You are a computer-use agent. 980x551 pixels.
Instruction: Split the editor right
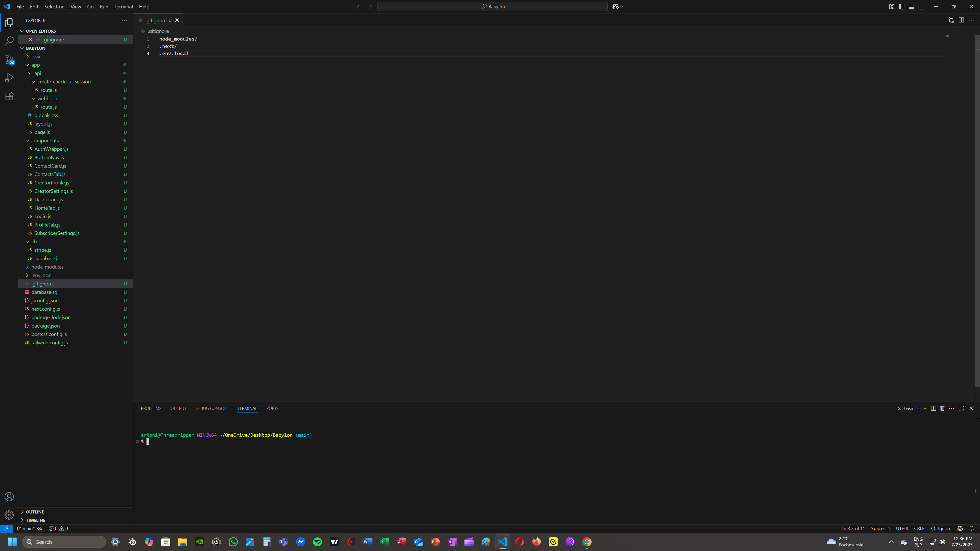961,20
